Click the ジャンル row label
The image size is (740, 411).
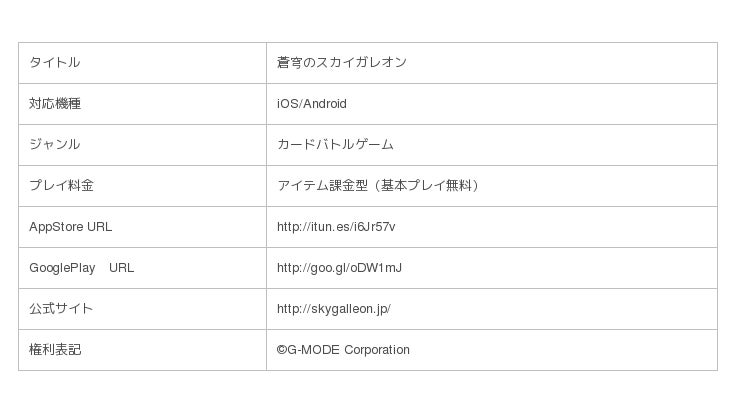coord(54,145)
